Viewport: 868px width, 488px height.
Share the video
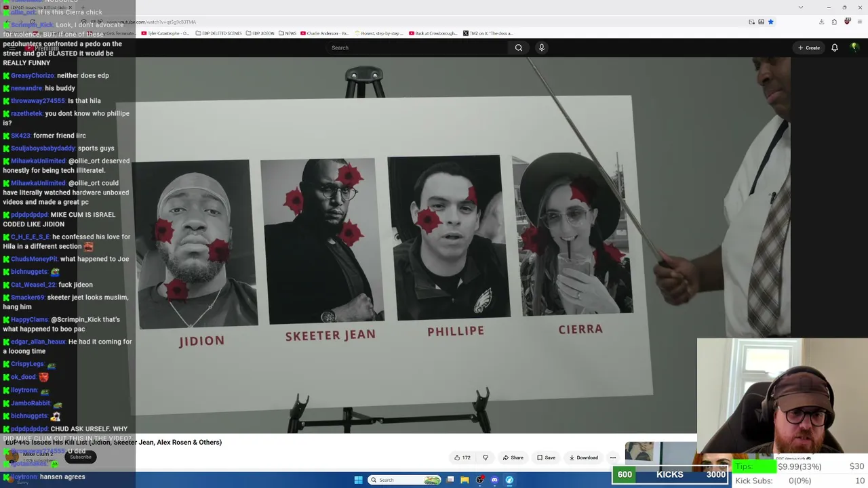[513, 457]
